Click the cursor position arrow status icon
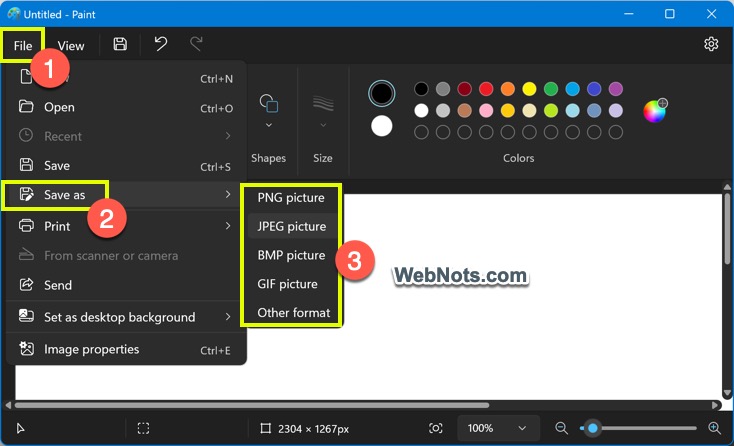This screenshot has height=446, width=734. click(20, 428)
